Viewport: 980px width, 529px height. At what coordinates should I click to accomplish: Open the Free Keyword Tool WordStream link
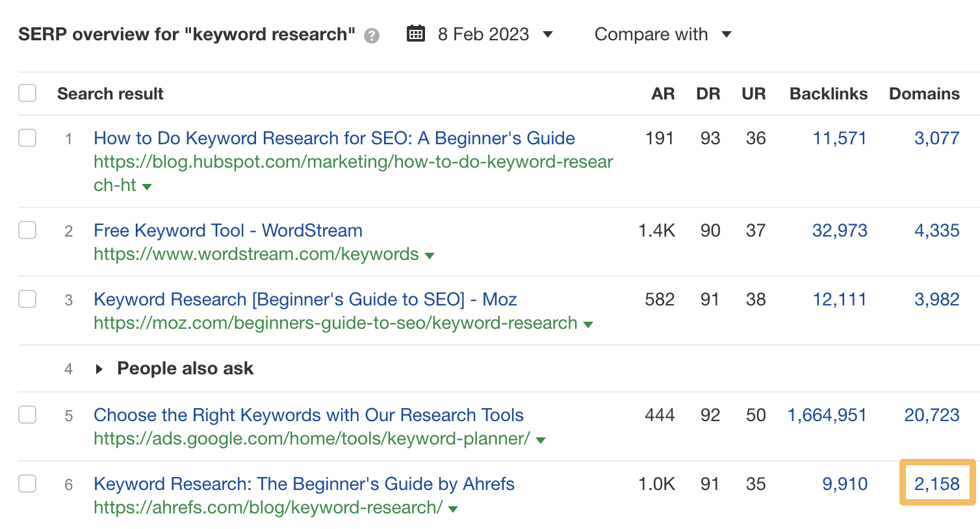(x=227, y=230)
